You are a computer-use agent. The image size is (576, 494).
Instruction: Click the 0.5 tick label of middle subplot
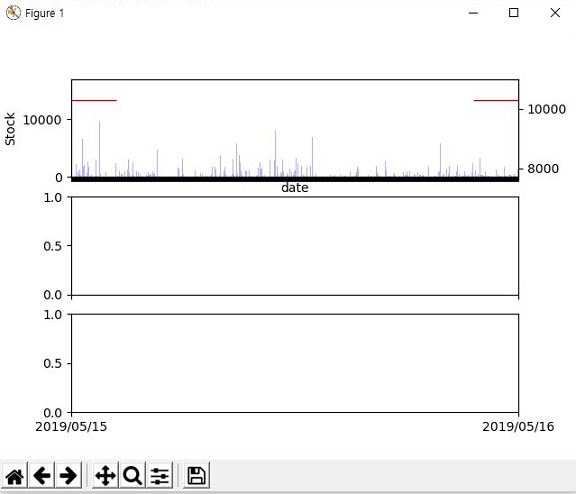[x=53, y=246]
